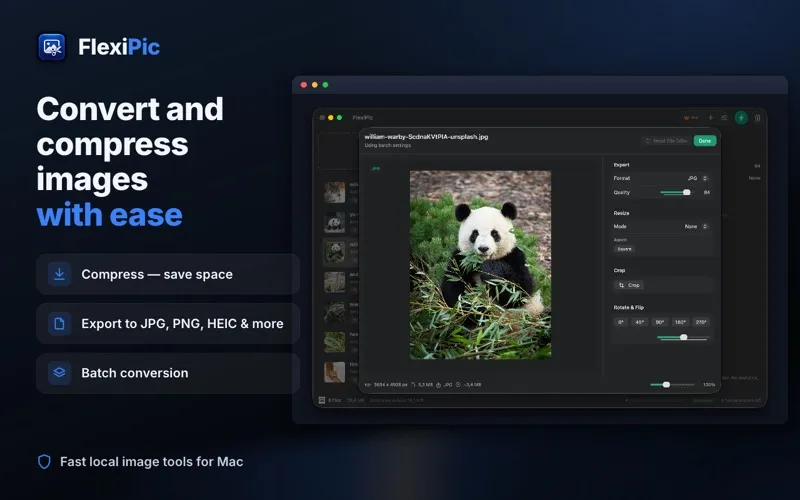Click the files count icon in bottom bar
Viewport: 800px width, 500px height.
322,401
